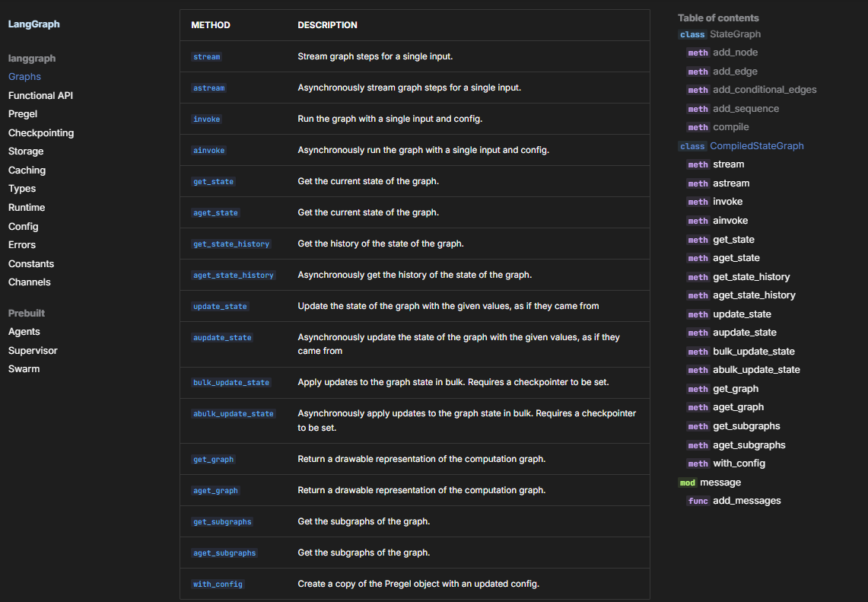Open Errors in the sidebar
This screenshot has height=602, width=868.
coord(21,245)
